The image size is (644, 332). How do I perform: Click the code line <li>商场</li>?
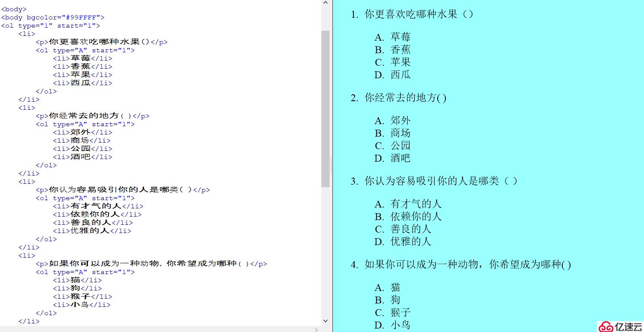(x=82, y=140)
